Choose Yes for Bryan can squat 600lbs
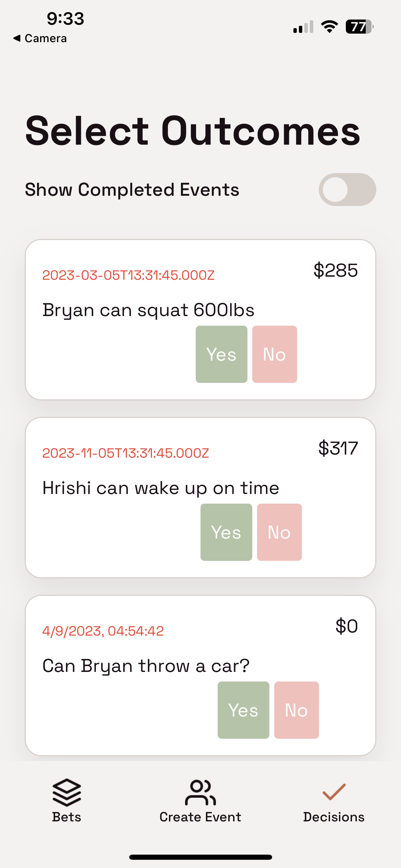Screen dimensions: 401x868 point(221,354)
